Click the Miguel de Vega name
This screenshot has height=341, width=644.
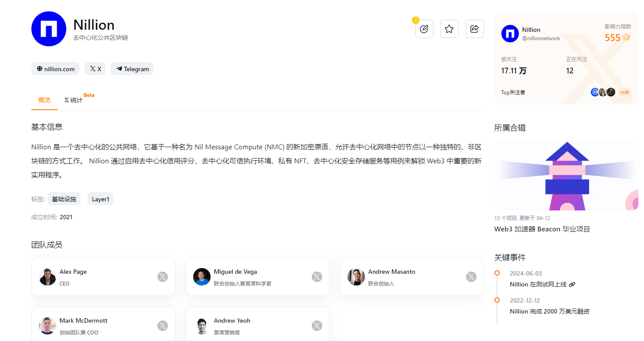click(235, 272)
